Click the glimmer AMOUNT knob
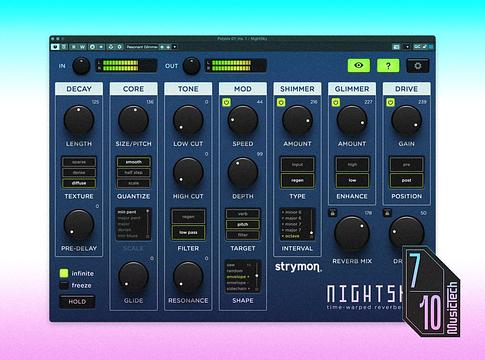 click(x=352, y=120)
